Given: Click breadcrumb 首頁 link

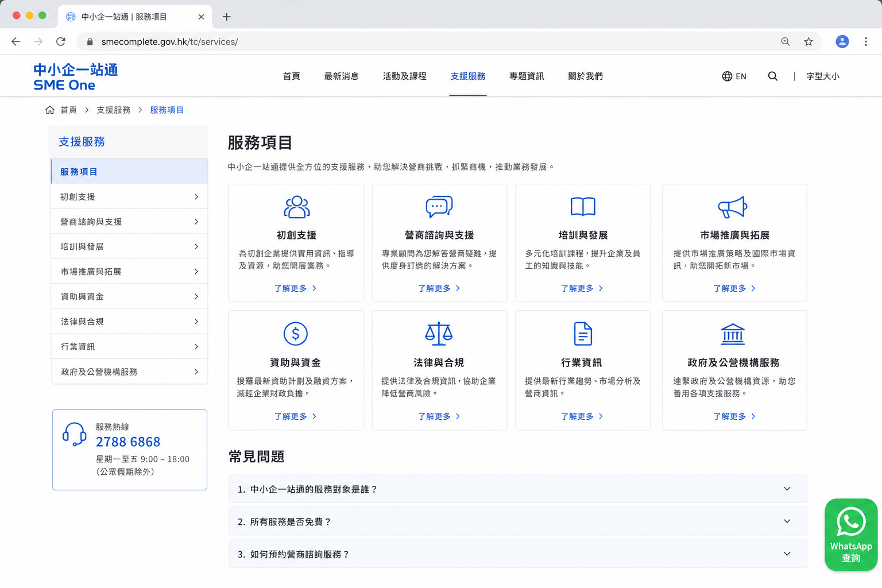Looking at the screenshot, I should point(69,110).
